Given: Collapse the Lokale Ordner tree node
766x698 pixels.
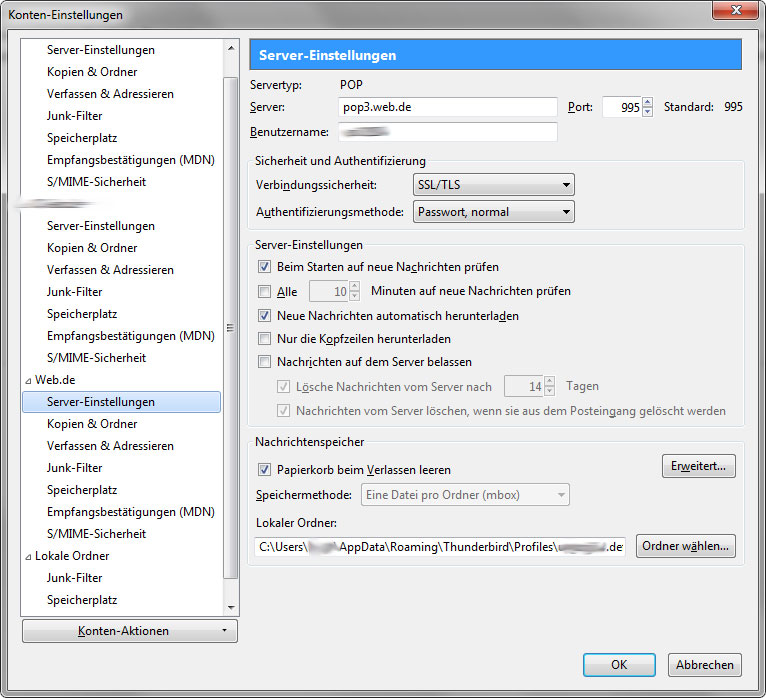Looking at the screenshot, I should [28, 556].
